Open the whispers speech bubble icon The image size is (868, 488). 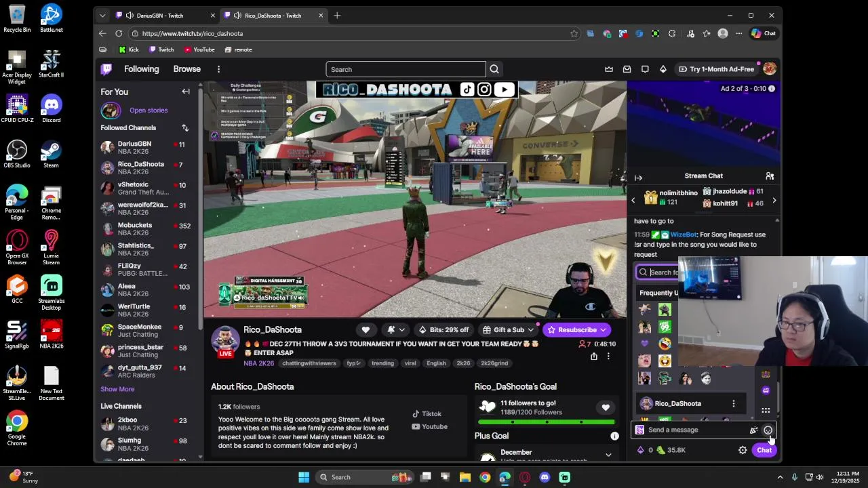point(645,69)
